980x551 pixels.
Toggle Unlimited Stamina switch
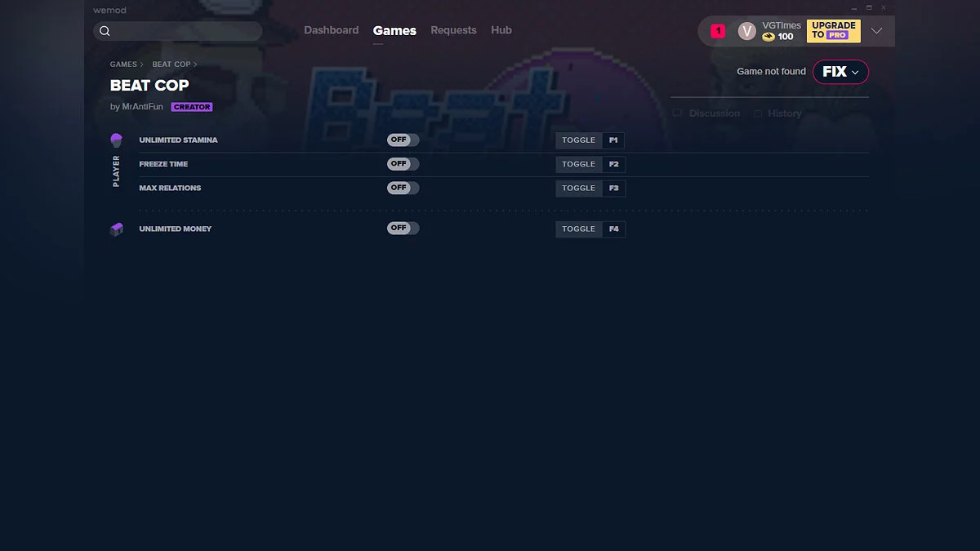pyautogui.click(x=403, y=140)
